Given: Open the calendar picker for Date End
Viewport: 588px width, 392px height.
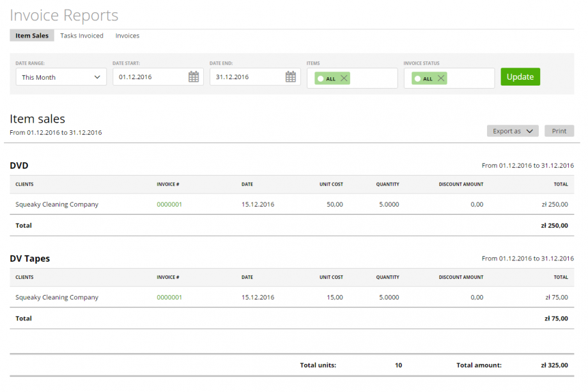Looking at the screenshot, I should [x=291, y=76].
